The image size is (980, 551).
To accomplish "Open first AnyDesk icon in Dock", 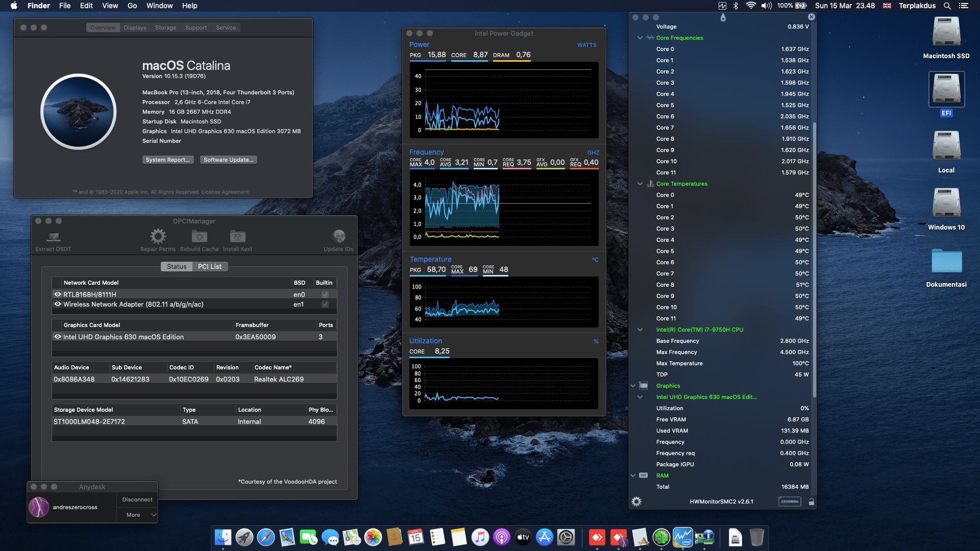I will tap(597, 537).
